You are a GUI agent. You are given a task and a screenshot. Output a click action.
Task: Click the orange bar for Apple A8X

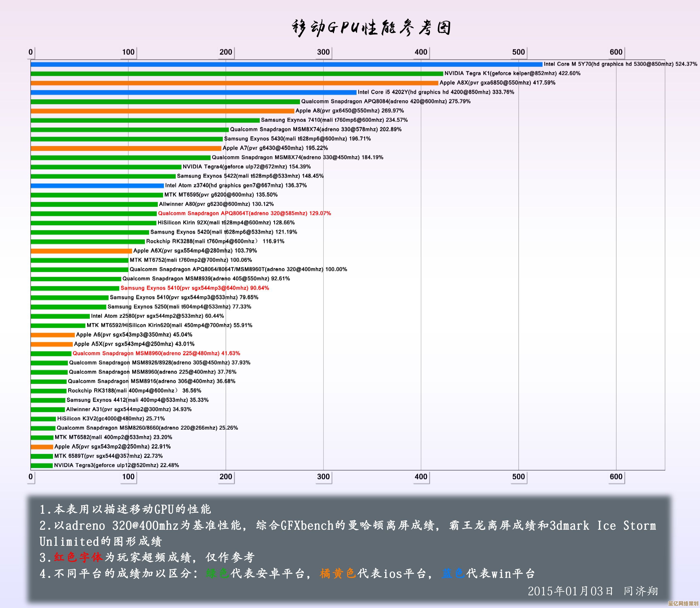tap(234, 83)
